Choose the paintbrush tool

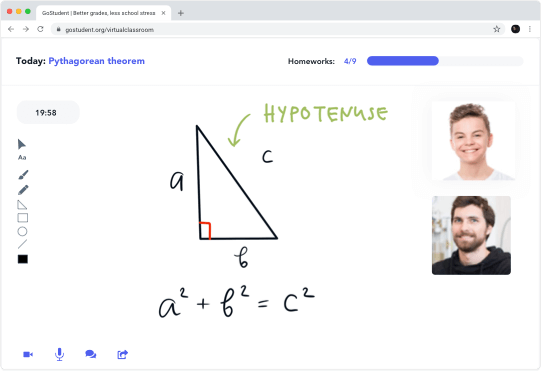coord(23,175)
